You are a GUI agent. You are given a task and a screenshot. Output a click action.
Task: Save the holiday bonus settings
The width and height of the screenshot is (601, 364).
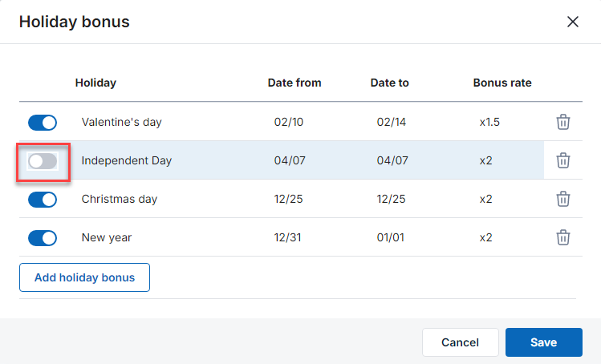pyautogui.click(x=543, y=342)
